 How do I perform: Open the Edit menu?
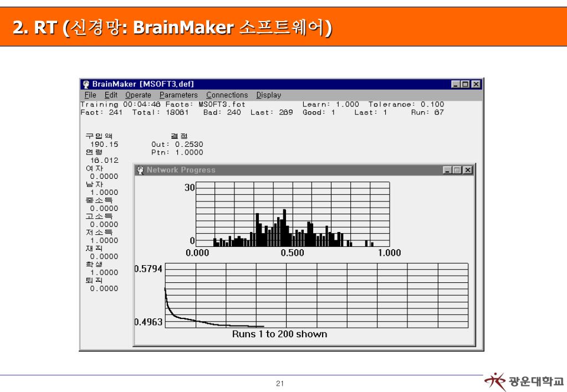point(111,95)
